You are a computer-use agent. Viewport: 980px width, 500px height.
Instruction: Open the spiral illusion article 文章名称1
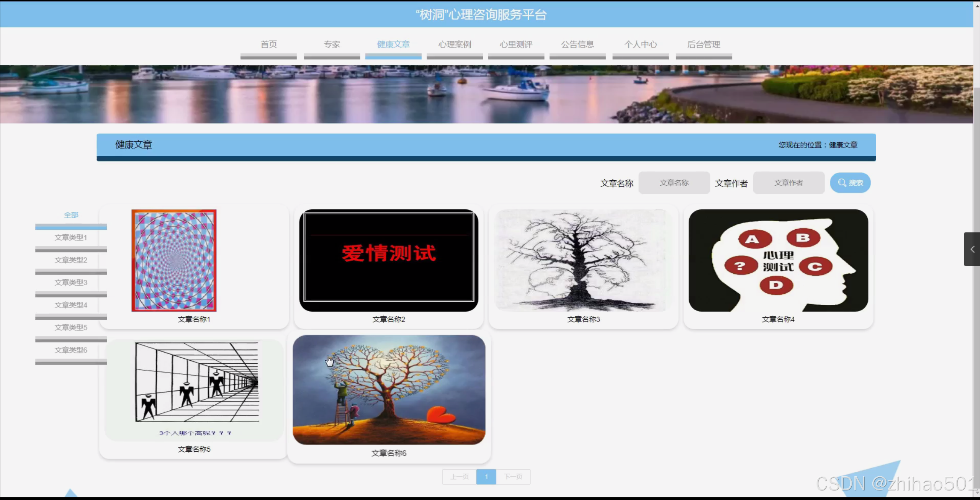[174, 260]
